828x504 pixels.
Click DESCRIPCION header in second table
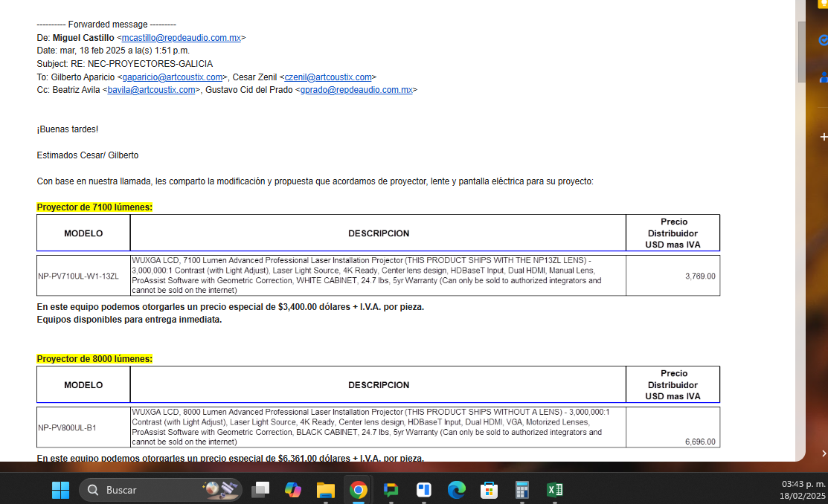coord(379,385)
